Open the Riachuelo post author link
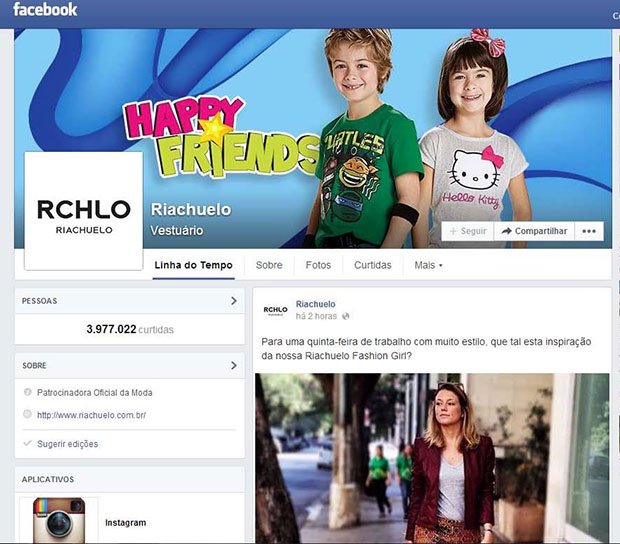This screenshot has height=544, width=620. (316, 304)
